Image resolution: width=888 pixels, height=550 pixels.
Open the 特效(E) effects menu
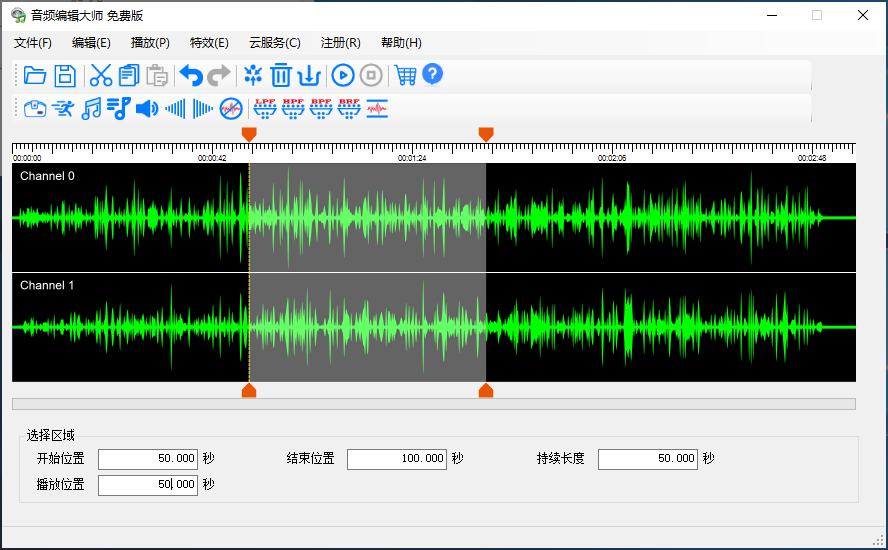point(209,43)
